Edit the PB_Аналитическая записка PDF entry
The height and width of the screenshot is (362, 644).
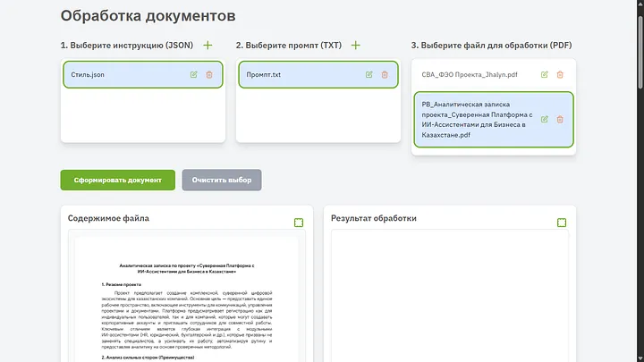coord(545,119)
